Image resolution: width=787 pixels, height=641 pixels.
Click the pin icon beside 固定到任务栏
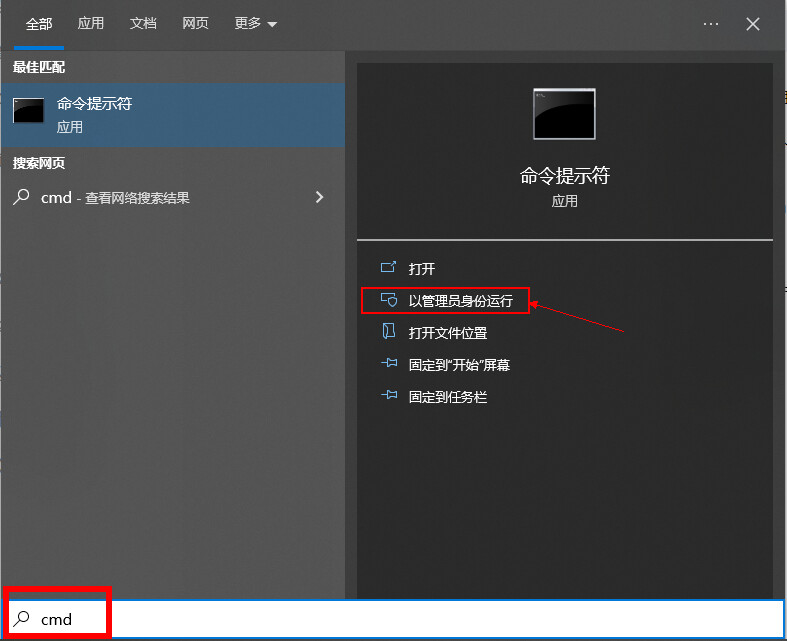pos(389,395)
